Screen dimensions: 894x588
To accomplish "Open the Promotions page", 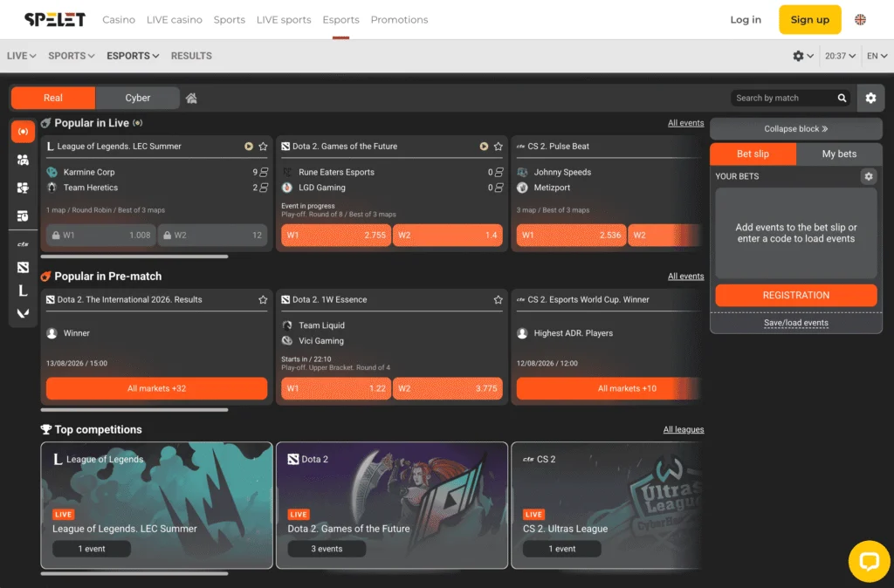I will pyautogui.click(x=399, y=19).
